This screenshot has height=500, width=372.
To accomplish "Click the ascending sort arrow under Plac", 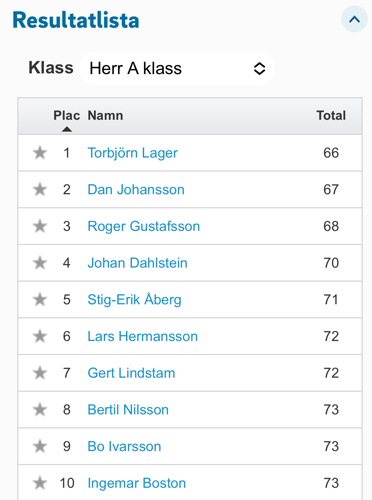I will [x=67, y=129].
